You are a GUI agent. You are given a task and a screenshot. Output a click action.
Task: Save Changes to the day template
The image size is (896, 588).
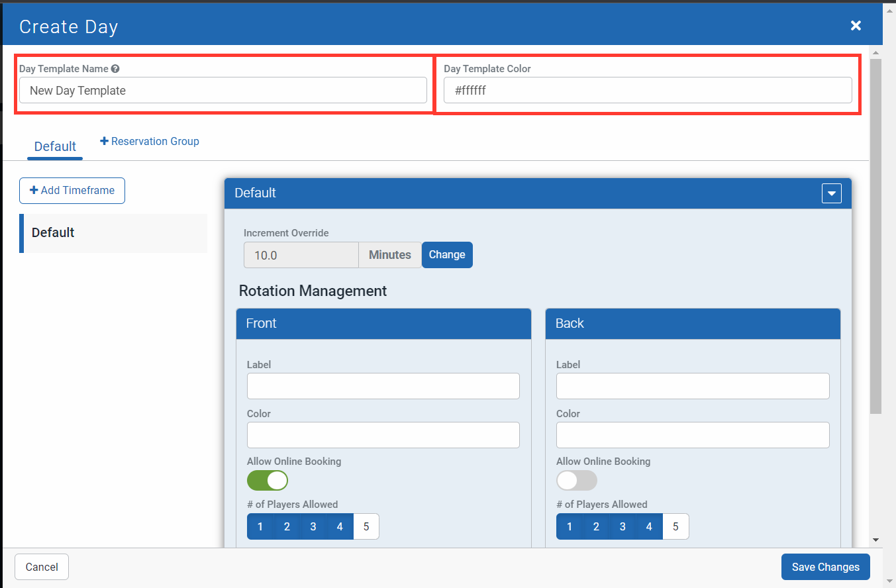click(x=825, y=567)
